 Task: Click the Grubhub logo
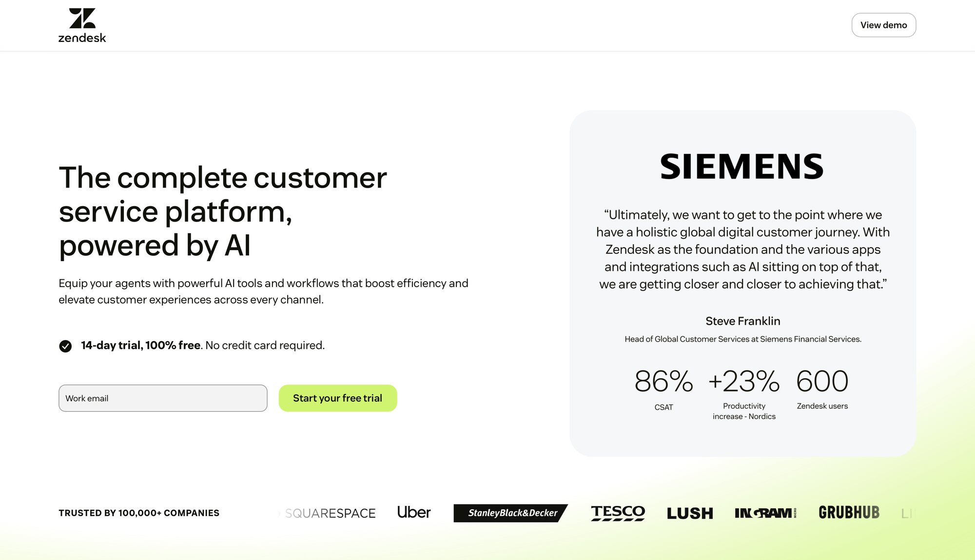(x=849, y=512)
